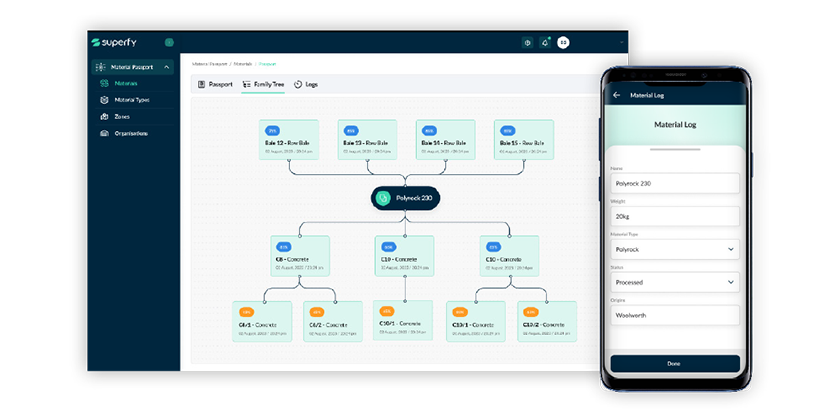The image size is (840, 420).
Task: Collapse the Material Passport sidebar section
Action: (x=167, y=67)
